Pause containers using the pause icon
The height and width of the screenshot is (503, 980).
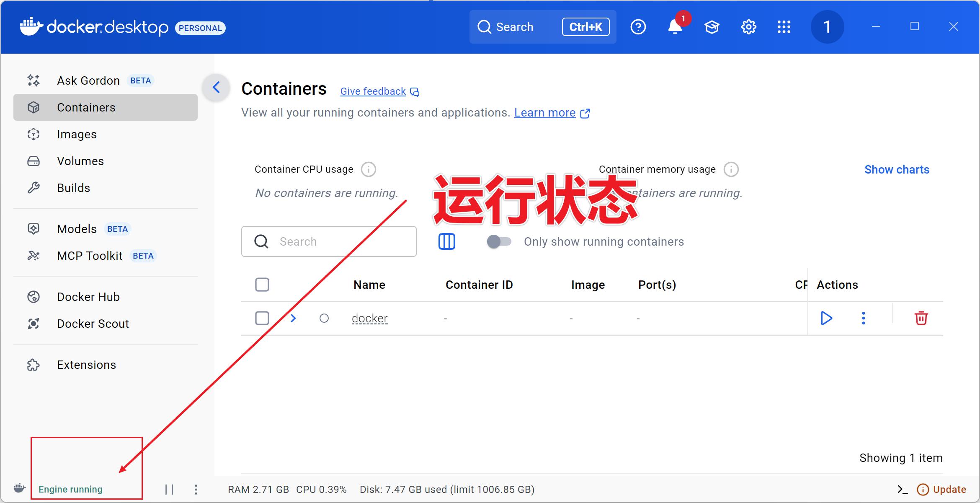(170, 489)
